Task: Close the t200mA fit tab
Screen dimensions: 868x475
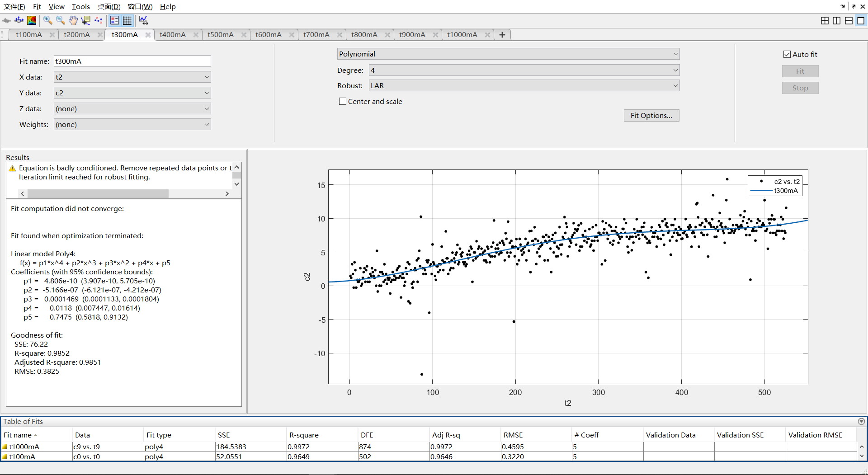Action: tap(100, 35)
